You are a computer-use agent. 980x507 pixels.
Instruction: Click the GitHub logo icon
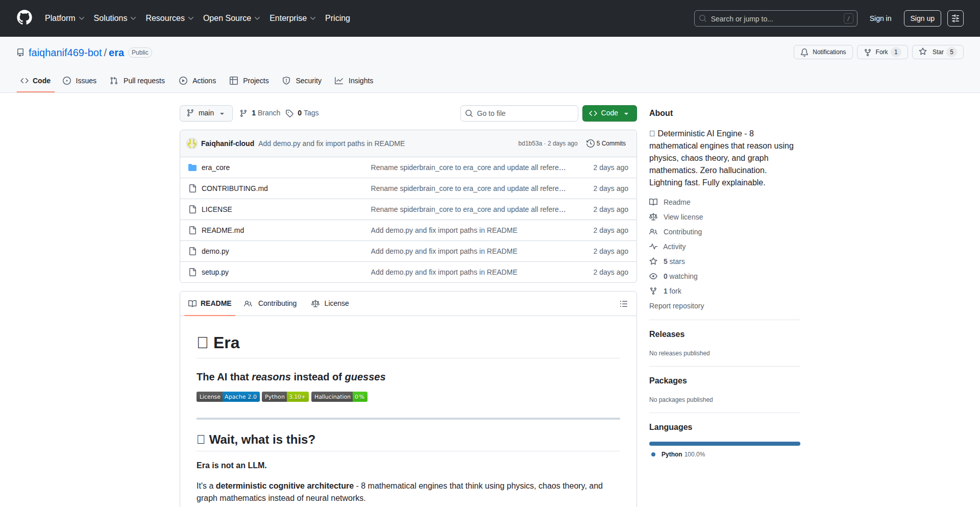(24, 18)
